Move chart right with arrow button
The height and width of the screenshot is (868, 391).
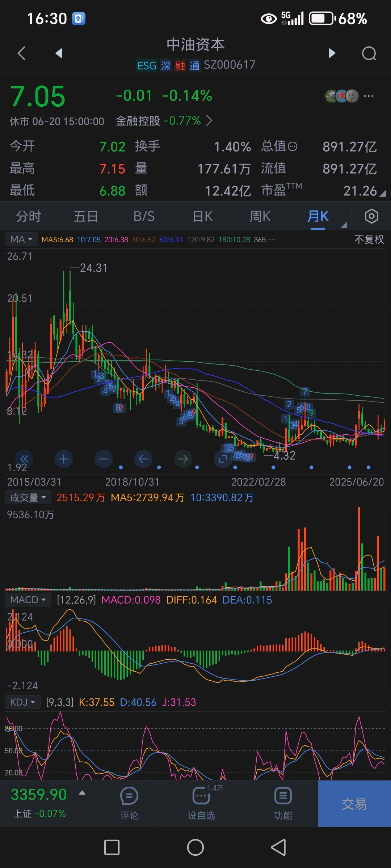coord(183,459)
